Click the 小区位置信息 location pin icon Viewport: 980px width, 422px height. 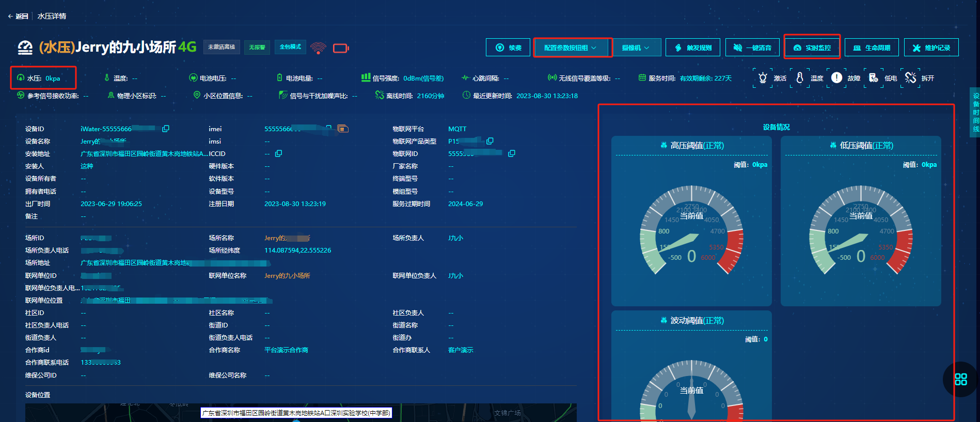[197, 95]
